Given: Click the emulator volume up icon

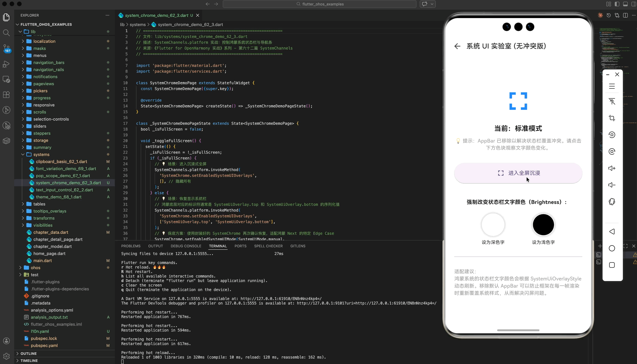Looking at the screenshot, I should pyautogui.click(x=612, y=168).
